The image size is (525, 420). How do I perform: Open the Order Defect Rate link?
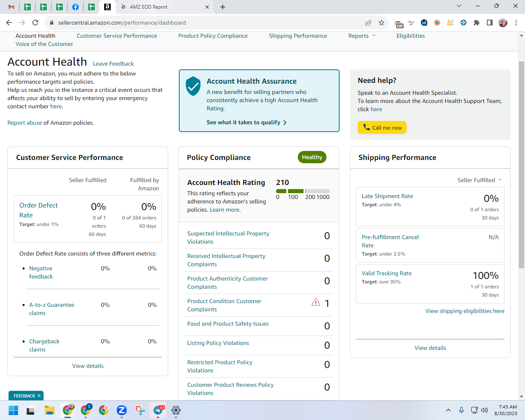point(39,210)
